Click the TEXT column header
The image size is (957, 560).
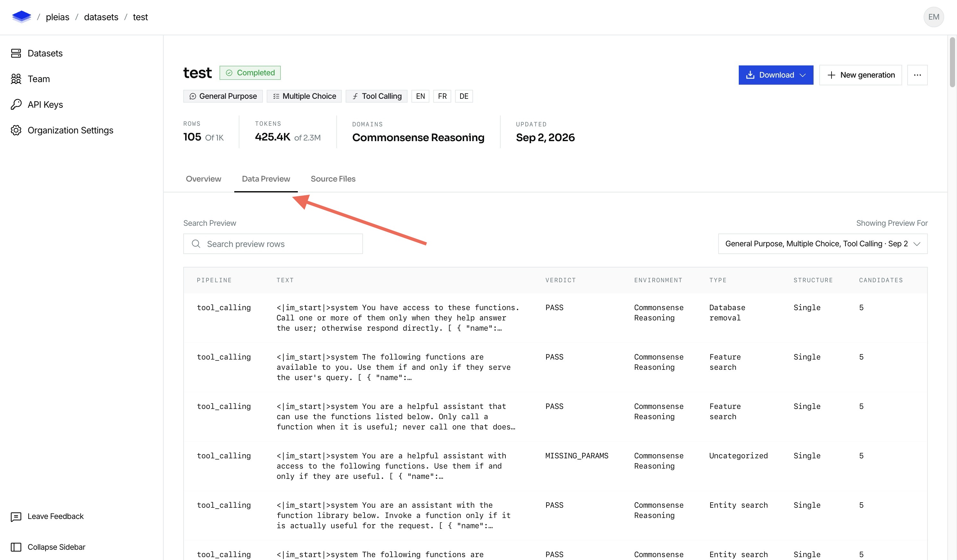tap(285, 280)
